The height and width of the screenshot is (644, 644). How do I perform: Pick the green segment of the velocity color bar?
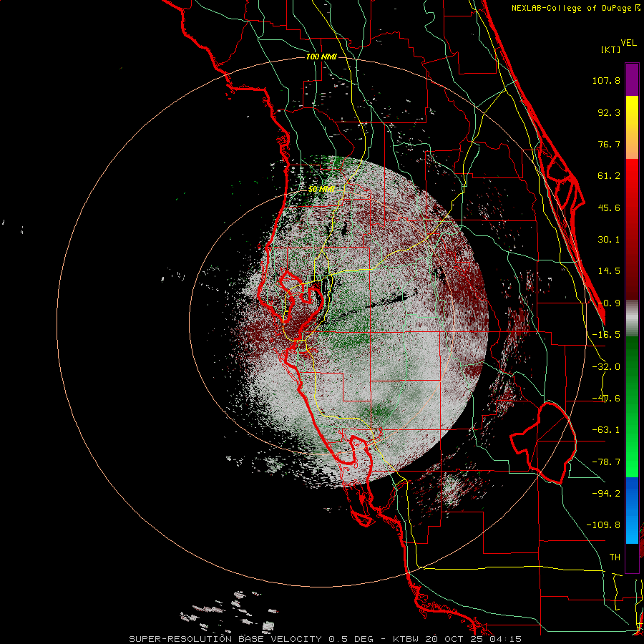point(632,406)
